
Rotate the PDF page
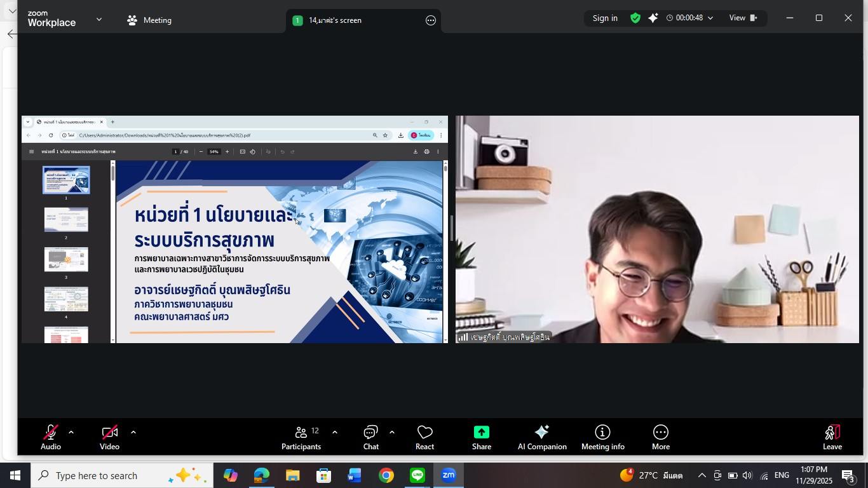pyautogui.click(x=253, y=151)
